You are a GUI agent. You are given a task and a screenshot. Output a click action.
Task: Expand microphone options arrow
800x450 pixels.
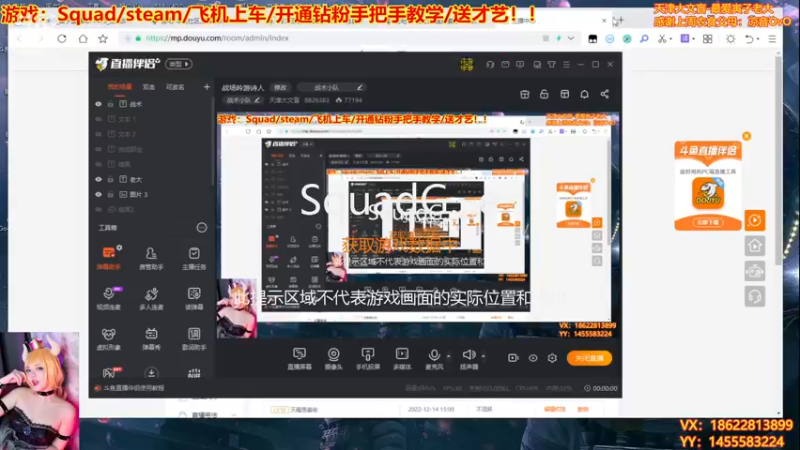click(448, 356)
